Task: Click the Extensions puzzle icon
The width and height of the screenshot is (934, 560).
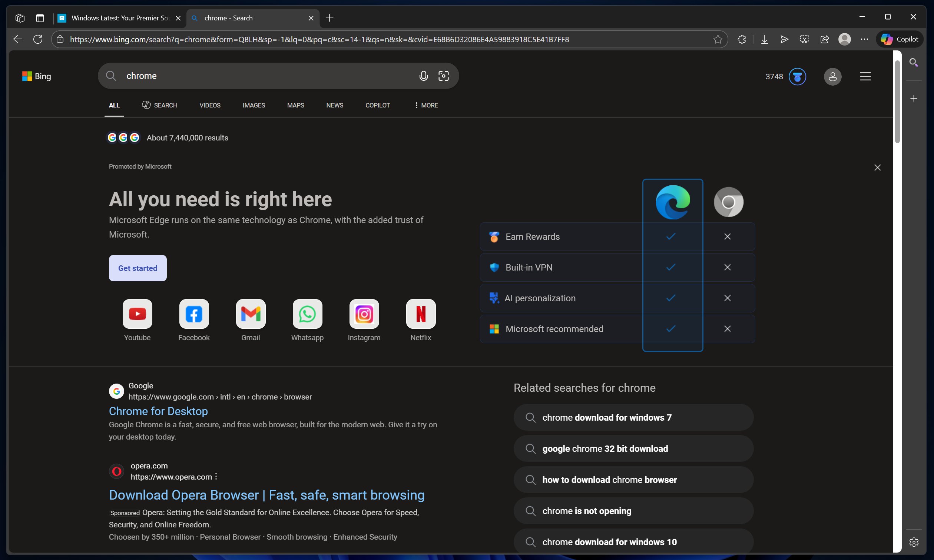Action: point(742,39)
